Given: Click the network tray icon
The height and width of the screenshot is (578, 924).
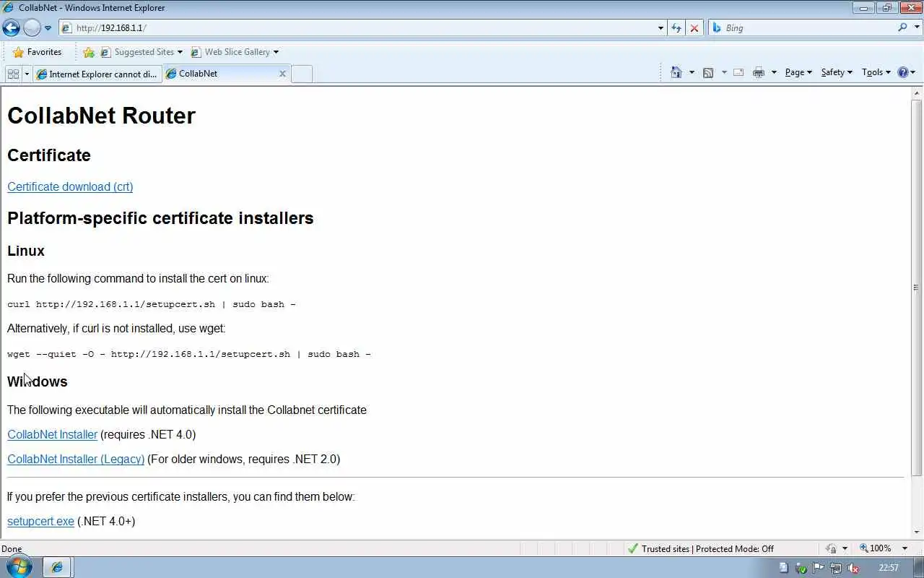Looking at the screenshot, I should [836, 568].
